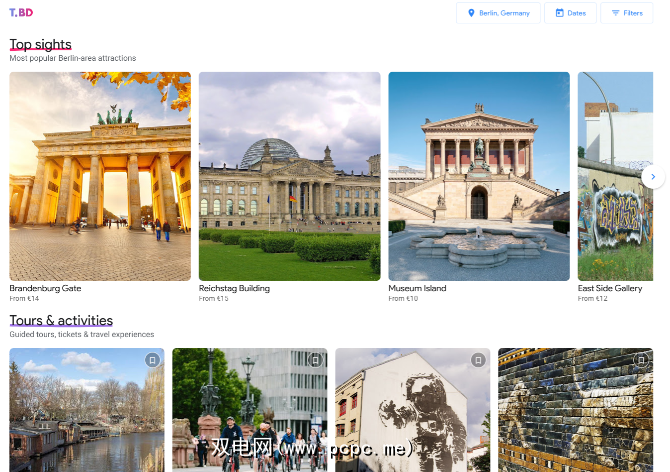670x472 pixels.
Task: Open the Reichstag Building photo
Action: [x=290, y=176]
